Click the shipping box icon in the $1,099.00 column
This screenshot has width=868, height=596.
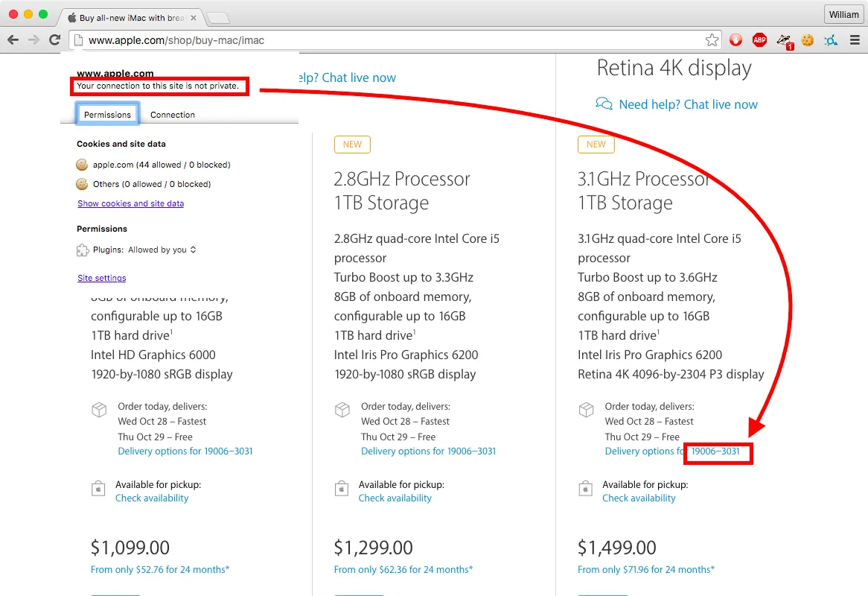tap(99, 410)
